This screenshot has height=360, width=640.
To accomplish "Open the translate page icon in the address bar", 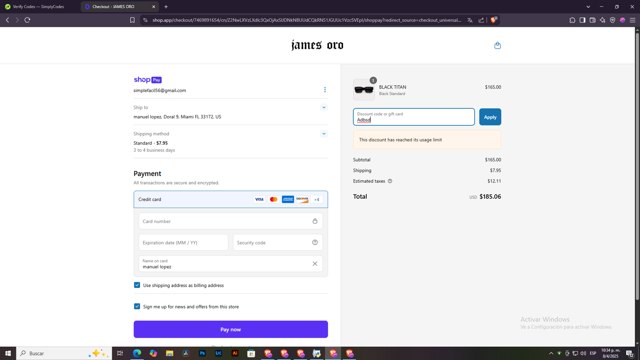I will coord(470,20).
